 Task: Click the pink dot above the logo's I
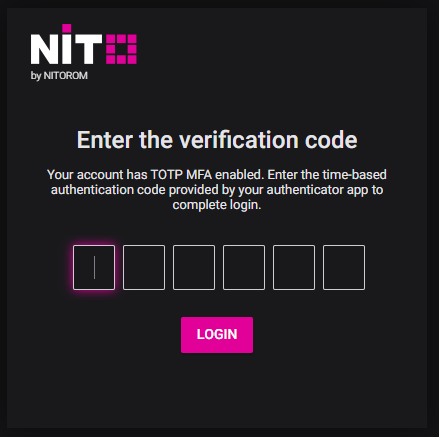pos(67,28)
